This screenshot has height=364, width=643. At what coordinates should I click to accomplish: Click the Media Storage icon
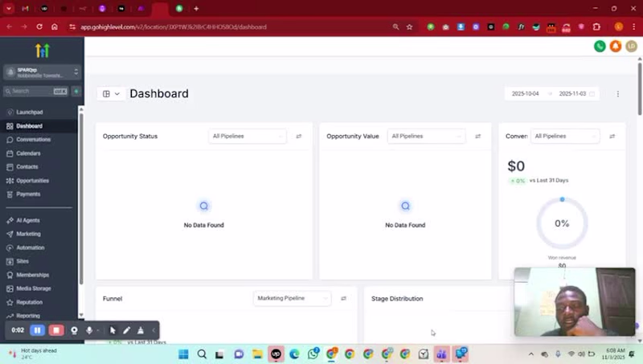pyautogui.click(x=10, y=288)
